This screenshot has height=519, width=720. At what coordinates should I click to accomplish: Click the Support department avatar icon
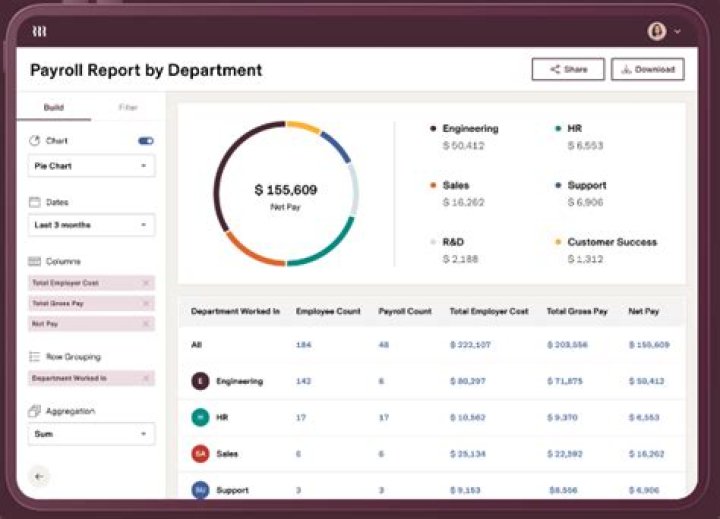200,490
